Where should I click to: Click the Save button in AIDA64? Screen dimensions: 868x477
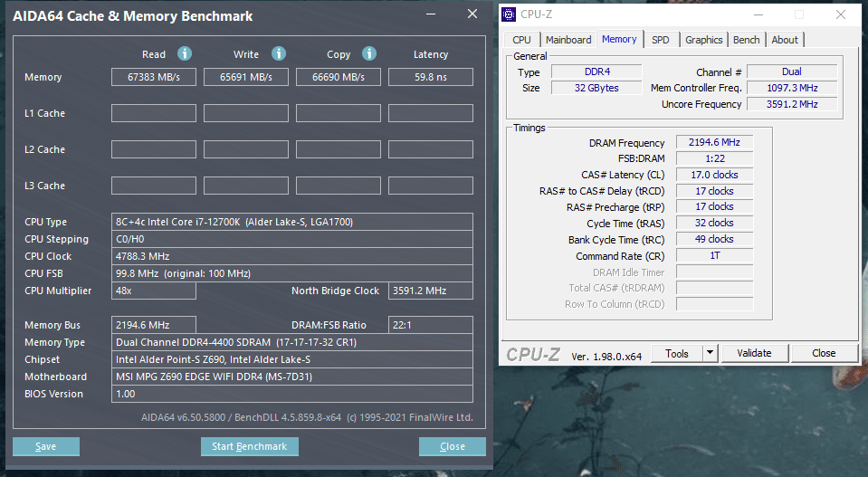(46, 446)
